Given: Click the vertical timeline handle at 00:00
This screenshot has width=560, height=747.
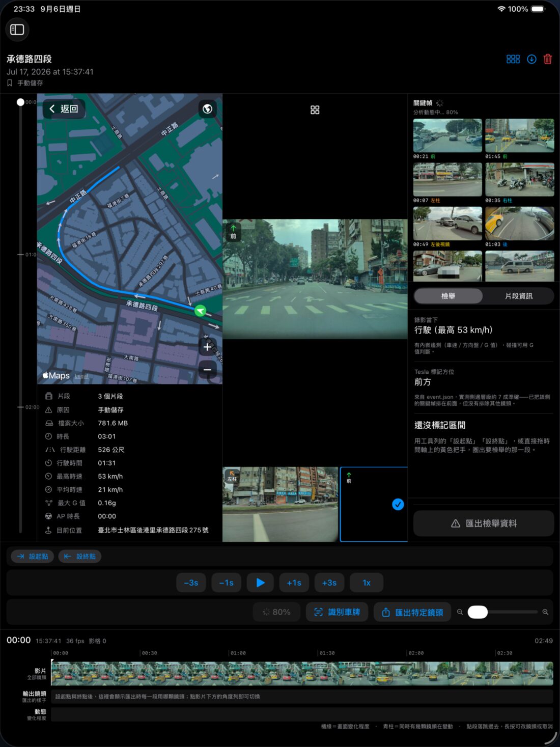Looking at the screenshot, I should [x=20, y=102].
